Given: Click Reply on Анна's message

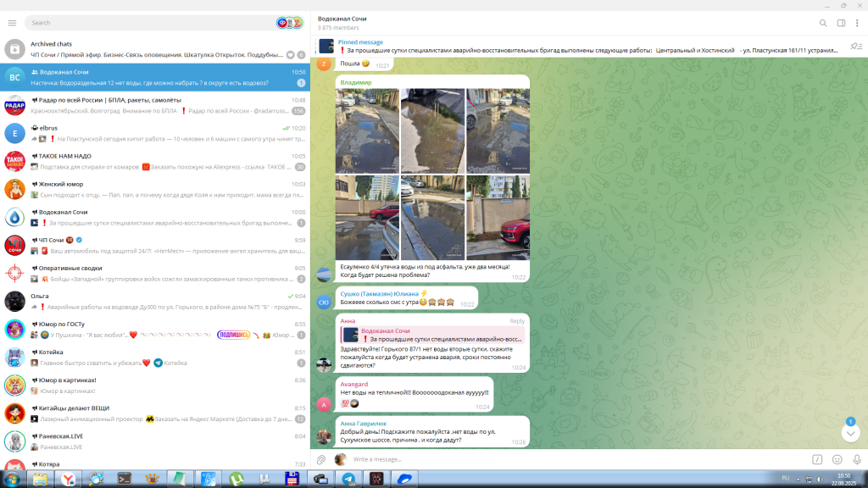Looking at the screenshot, I should (517, 321).
